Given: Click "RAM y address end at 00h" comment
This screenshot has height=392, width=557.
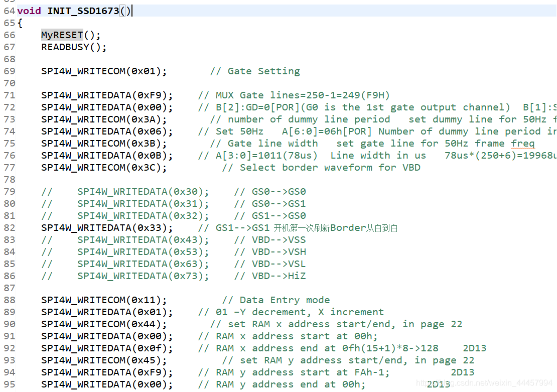Looking at the screenshot, I should coord(282,385).
